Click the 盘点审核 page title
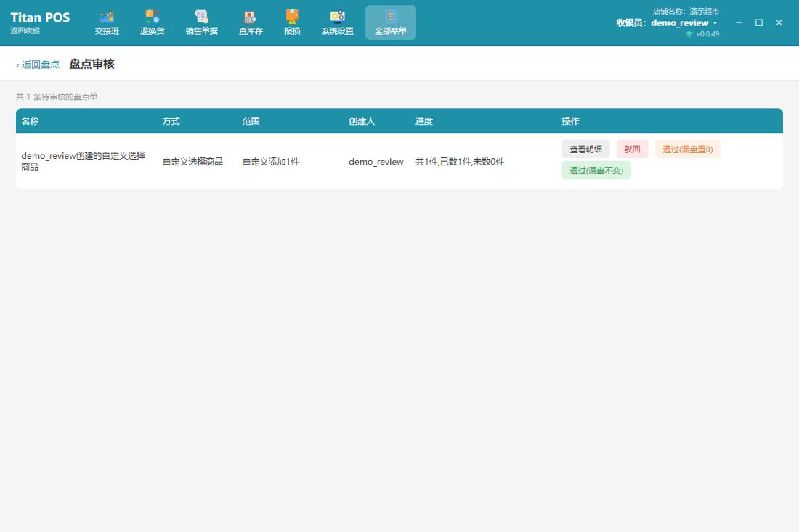The height and width of the screenshot is (532, 799). [92, 64]
